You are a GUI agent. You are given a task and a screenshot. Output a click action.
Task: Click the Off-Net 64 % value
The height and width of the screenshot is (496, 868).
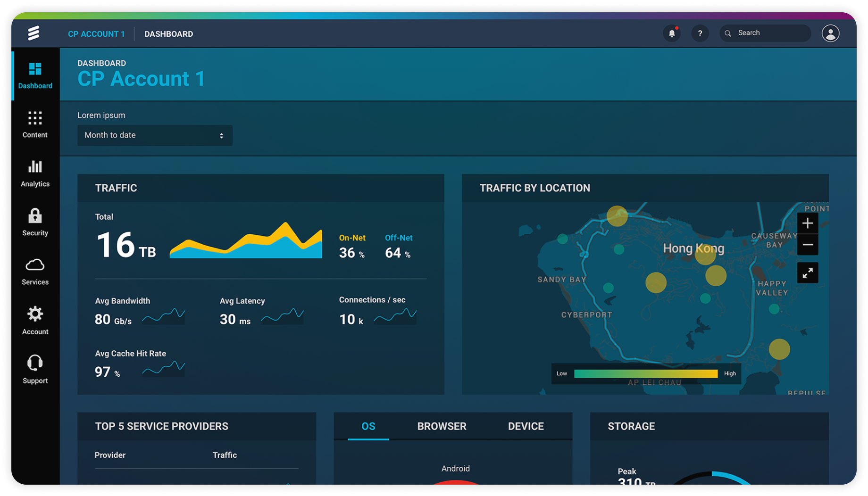[x=398, y=253]
